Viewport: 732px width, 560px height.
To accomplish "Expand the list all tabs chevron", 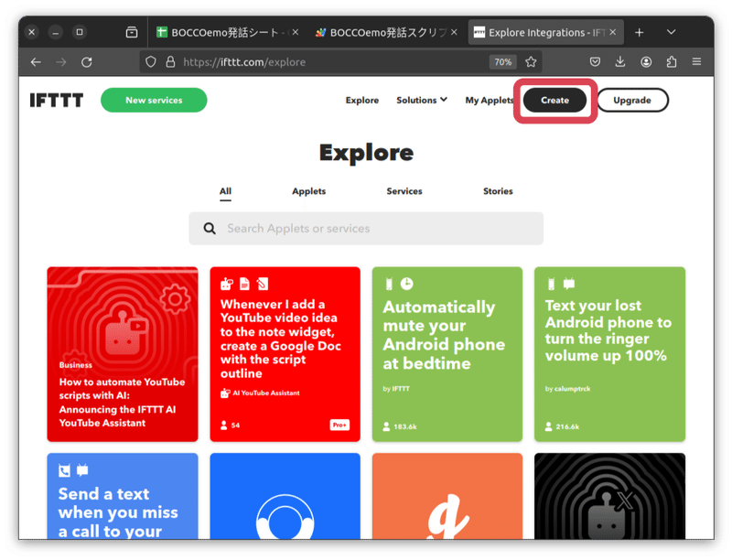I will coord(671,32).
